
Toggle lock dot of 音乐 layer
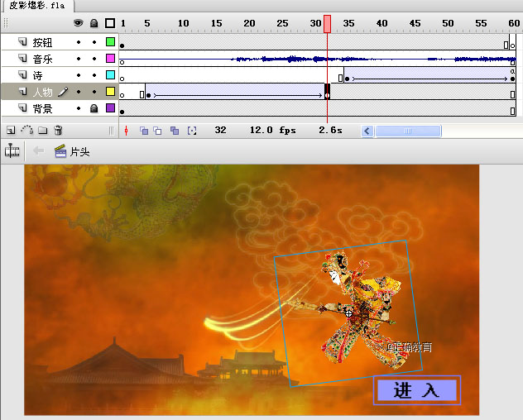pos(94,59)
